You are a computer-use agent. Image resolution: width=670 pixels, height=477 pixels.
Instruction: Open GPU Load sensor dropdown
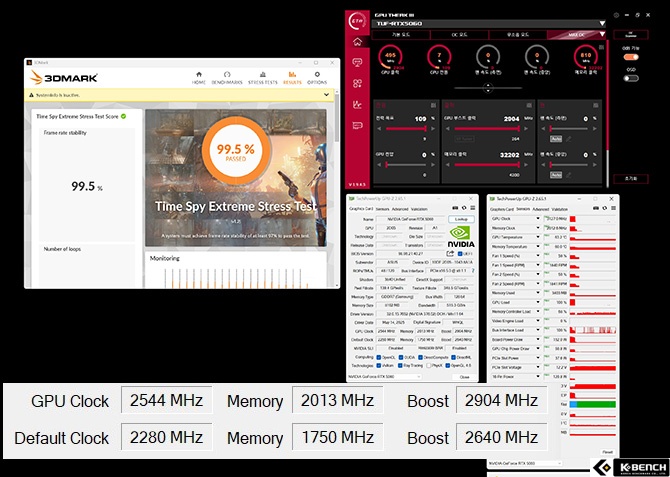click(x=538, y=302)
